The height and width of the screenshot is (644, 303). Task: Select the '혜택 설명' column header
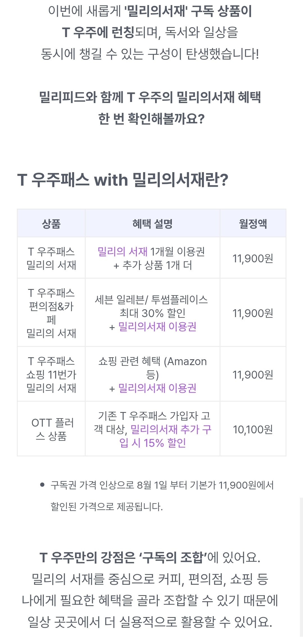(152, 224)
